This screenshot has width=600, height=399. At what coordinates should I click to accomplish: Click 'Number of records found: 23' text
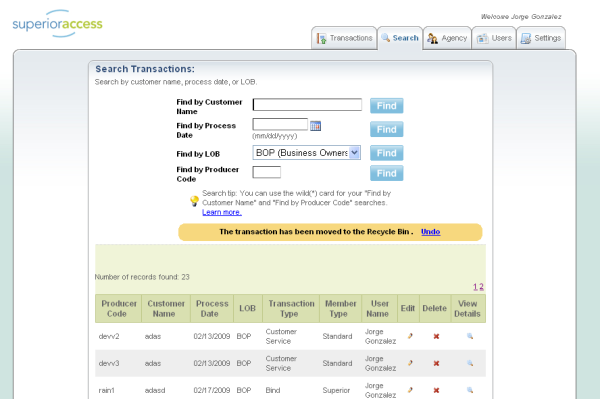pos(142,277)
